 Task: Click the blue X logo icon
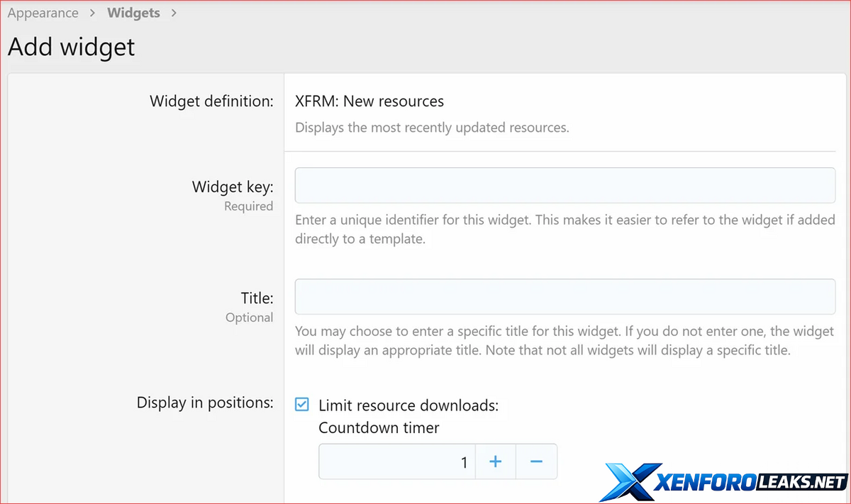[628, 482]
